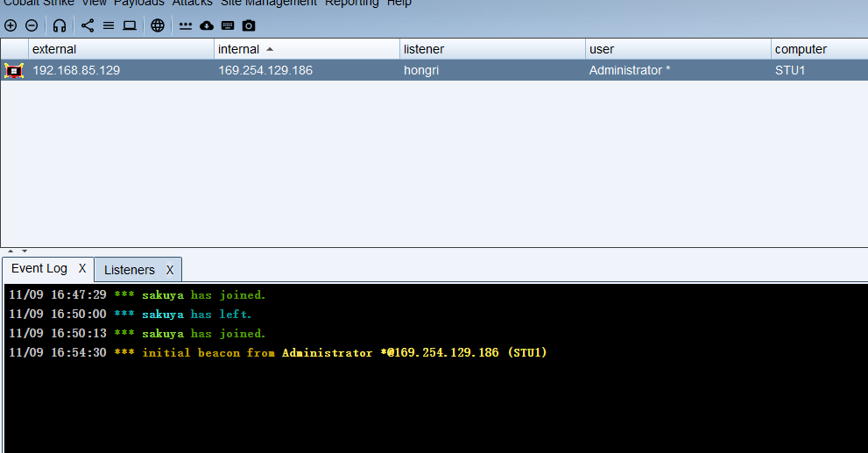Select the beacon icon for the STU1 session

[14, 70]
